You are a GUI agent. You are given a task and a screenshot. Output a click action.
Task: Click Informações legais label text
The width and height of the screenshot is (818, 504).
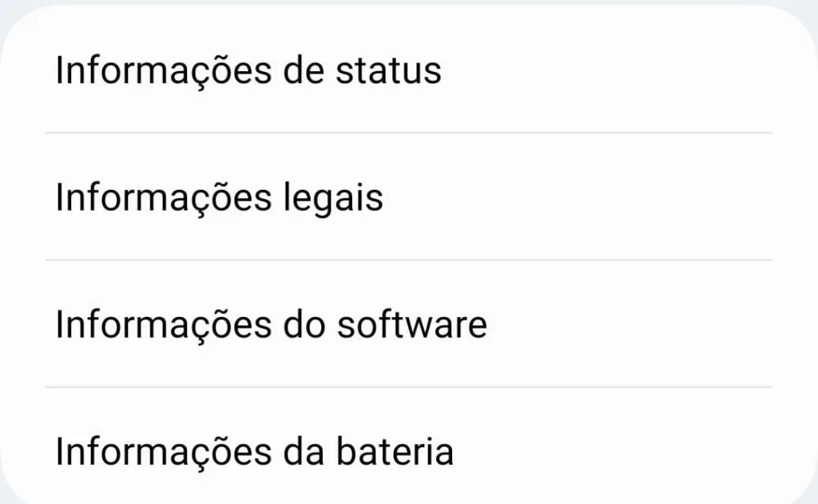(219, 196)
